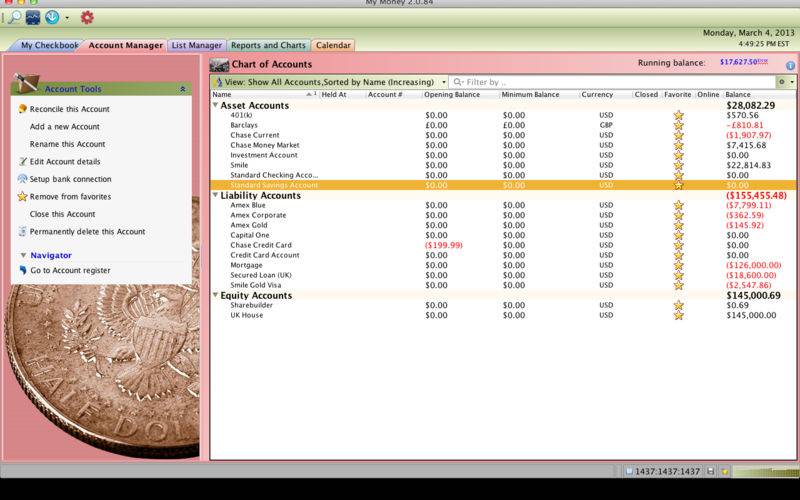
Task: Toggle the favorite star for Mortgage account
Action: click(x=678, y=265)
